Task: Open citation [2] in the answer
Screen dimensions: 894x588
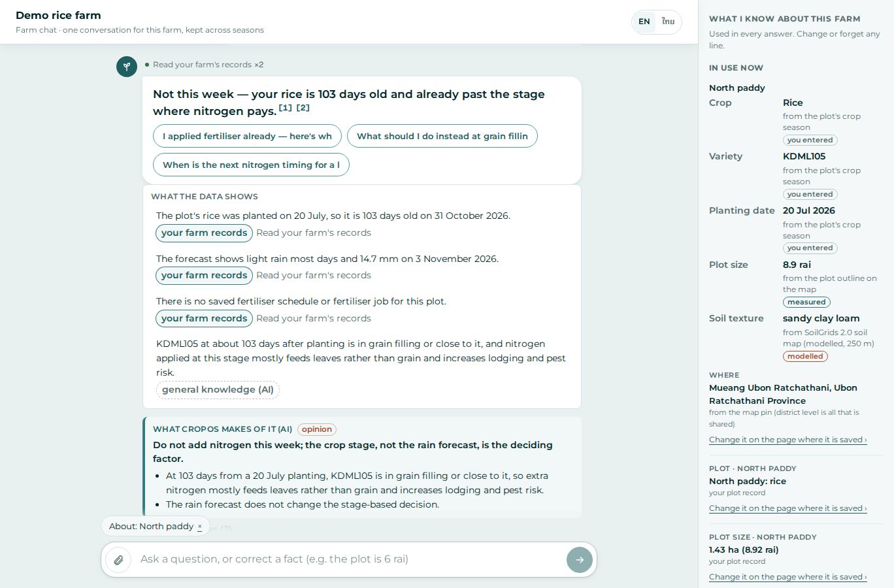Action: click(x=303, y=108)
